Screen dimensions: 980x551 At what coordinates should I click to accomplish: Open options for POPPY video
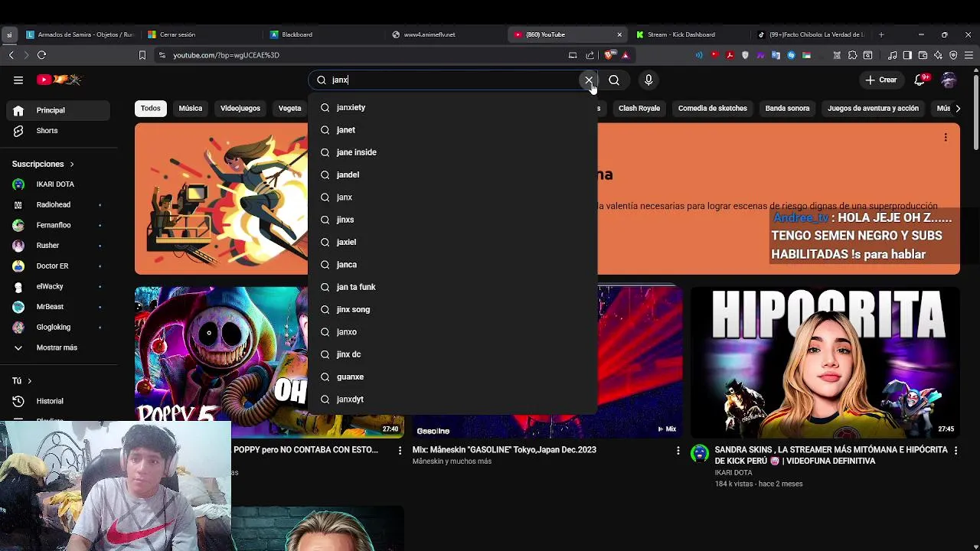[x=399, y=451]
